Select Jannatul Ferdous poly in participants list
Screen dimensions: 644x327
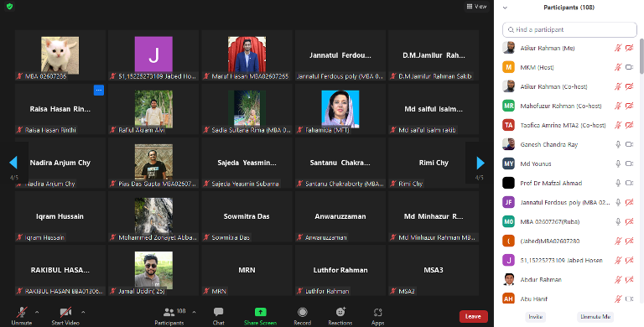pyautogui.click(x=569, y=203)
